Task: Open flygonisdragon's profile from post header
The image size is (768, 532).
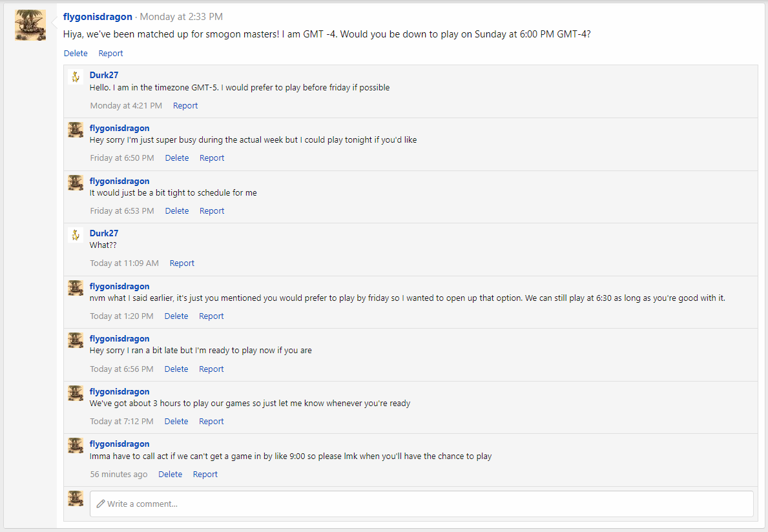Action: pyautogui.click(x=98, y=17)
